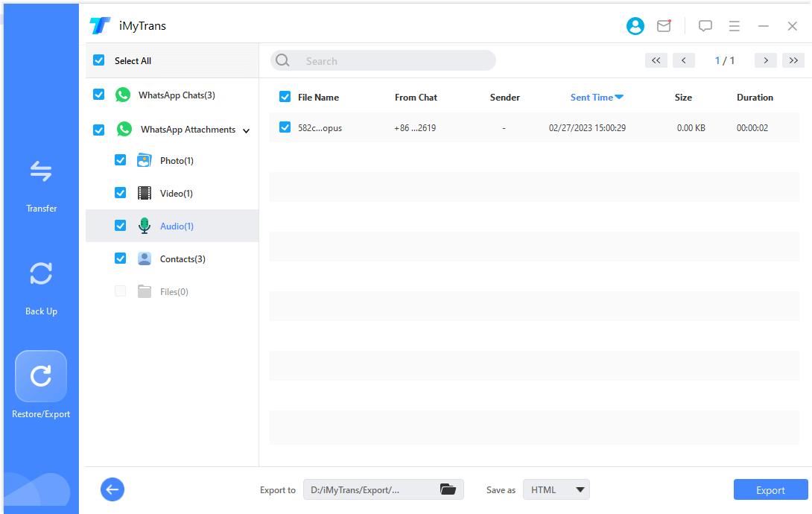
Task: Collapse the WhatsApp Attachments tree
Action: [246, 129]
